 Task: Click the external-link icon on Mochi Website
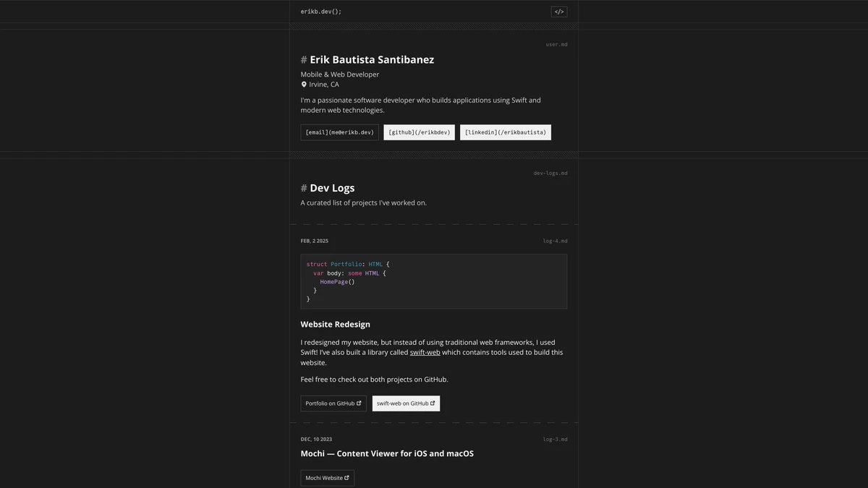(x=346, y=478)
